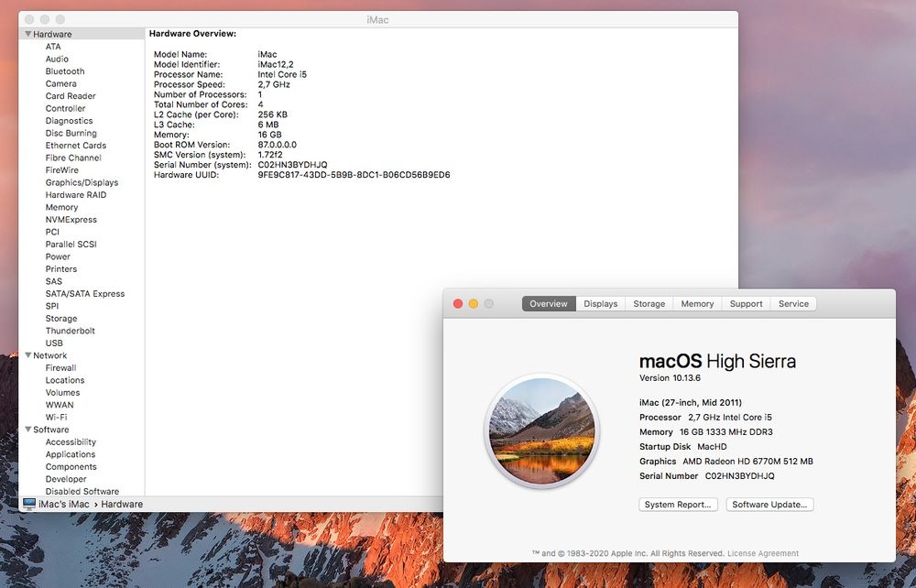Select the Network root item
Image resolution: width=916 pixels, height=588 pixels.
coord(50,355)
